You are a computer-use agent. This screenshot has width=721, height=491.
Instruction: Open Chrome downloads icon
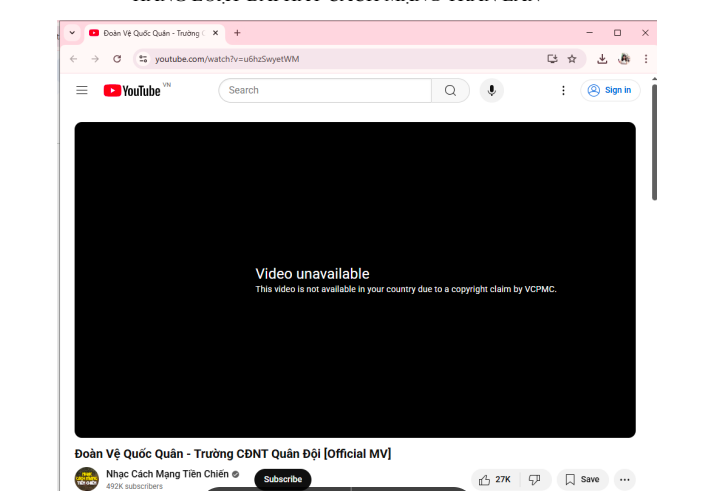coord(602,59)
